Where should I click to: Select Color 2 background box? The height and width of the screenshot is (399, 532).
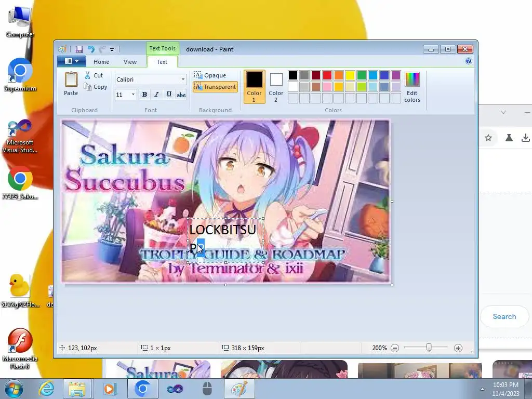tap(276, 87)
